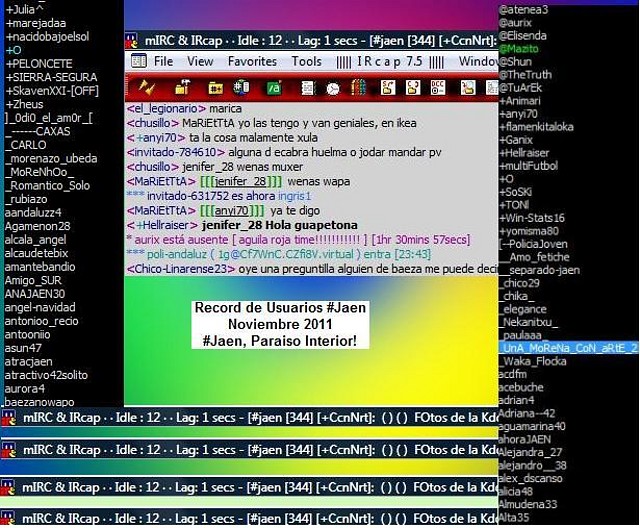The width and height of the screenshot is (640, 528).
Task: Select green operator @Mazito
Action: click(519, 49)
